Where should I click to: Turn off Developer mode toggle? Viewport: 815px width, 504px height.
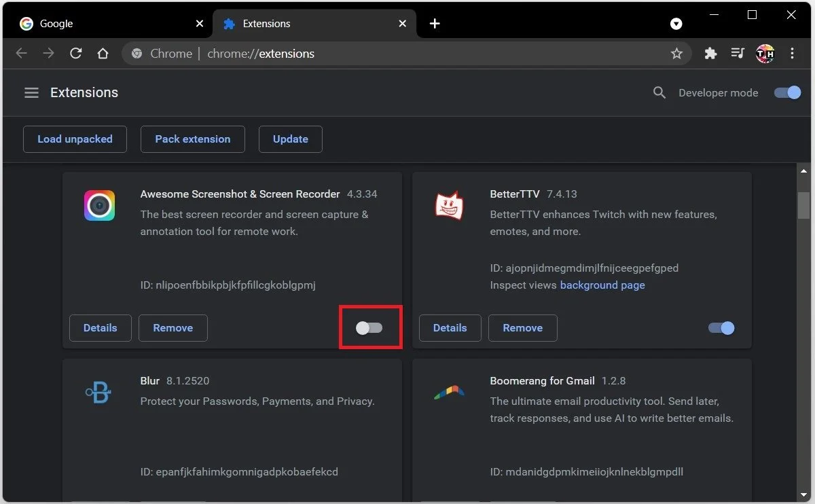(788, 93)
